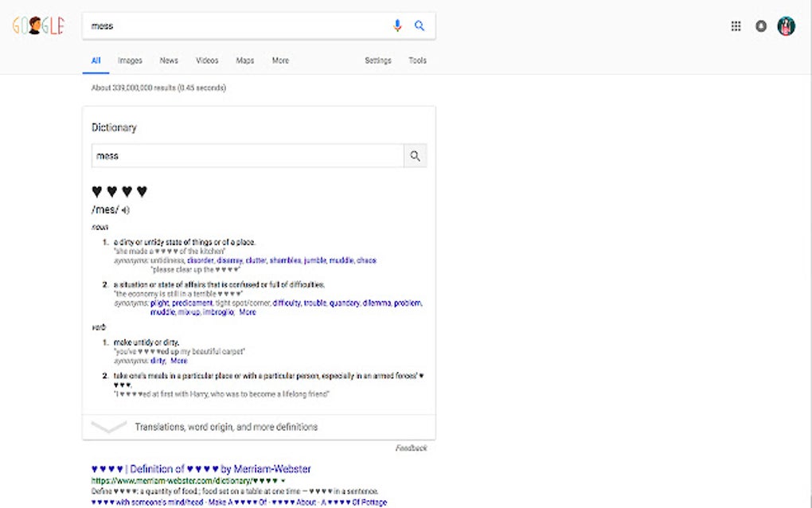Click inside the dictionary search field
The height and width of the screenshot is (508, 812).
tap(239, 156)
